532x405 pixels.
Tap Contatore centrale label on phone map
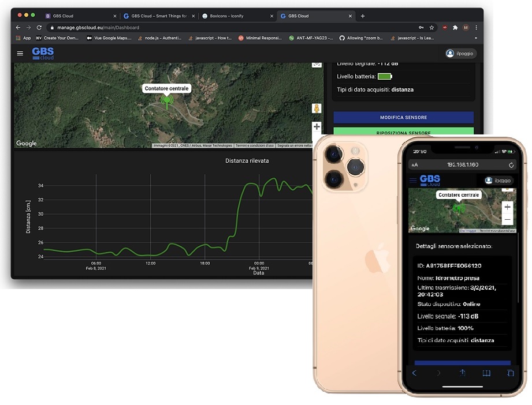coord(459,195)
